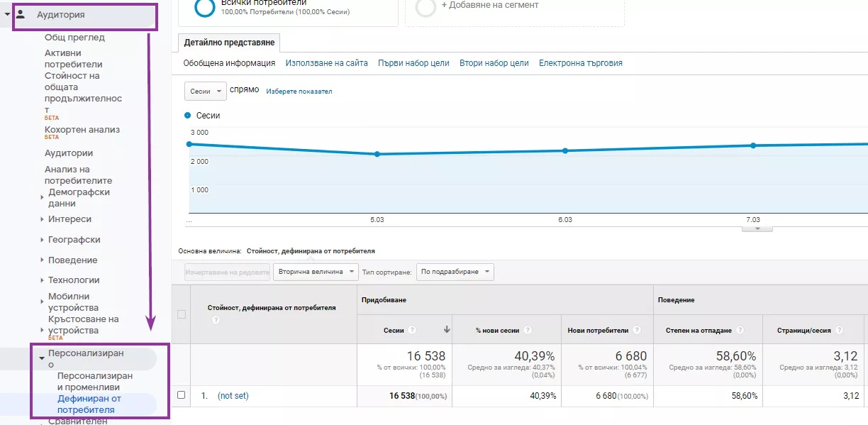Click the help icon beside Степен на отпадане
Viewport: 868px width, 425px height.
click(x=740, y=330)
